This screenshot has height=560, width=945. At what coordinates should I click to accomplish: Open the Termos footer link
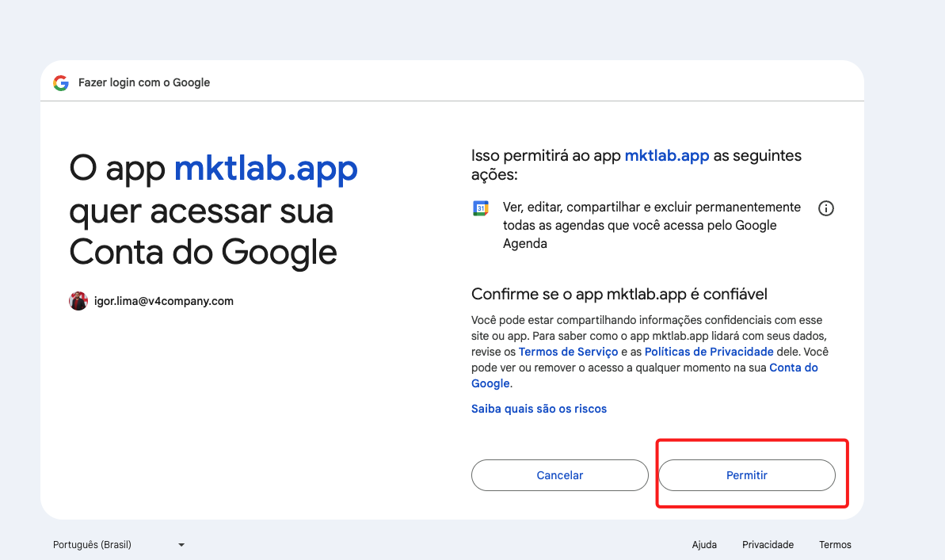click(x=835, y=545)
